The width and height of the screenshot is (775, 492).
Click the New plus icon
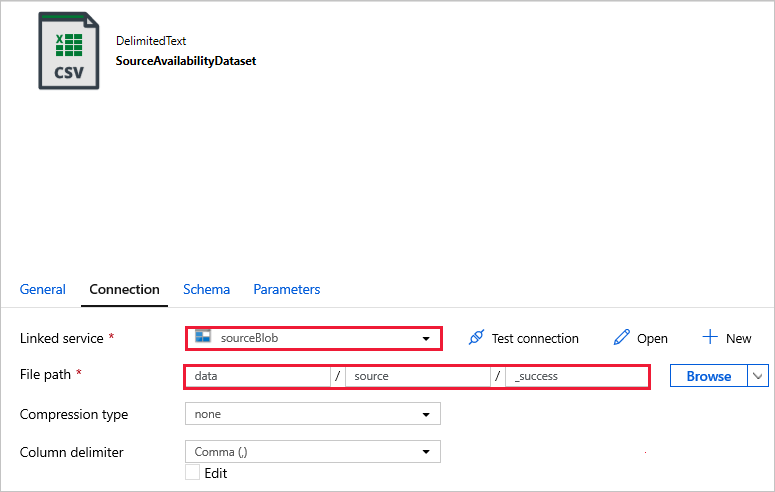(x=710, y=338)
